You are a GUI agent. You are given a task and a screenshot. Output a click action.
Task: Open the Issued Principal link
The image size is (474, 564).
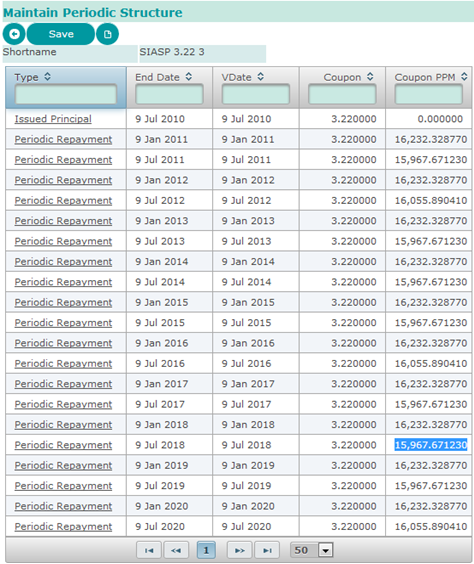pyautogui.click(x=53, y=119)
